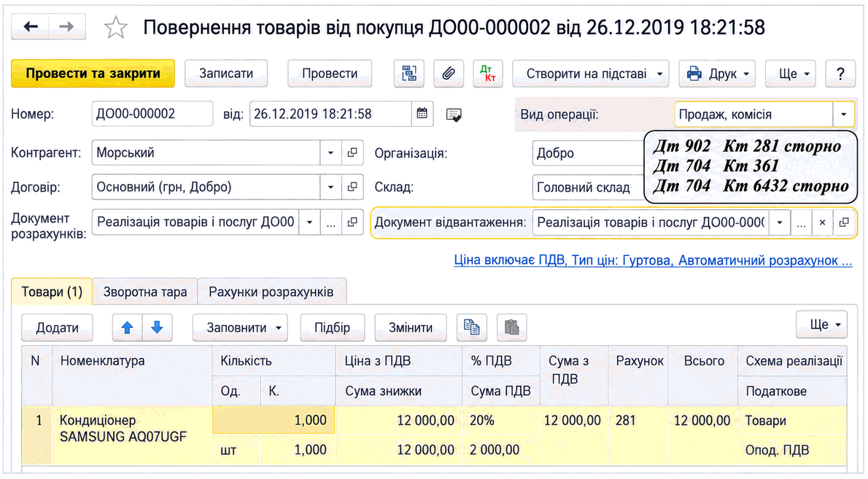Choose Документ розрахунків via ellipsis button
Screen dimensions: 868x479
(x=330, y=222)
